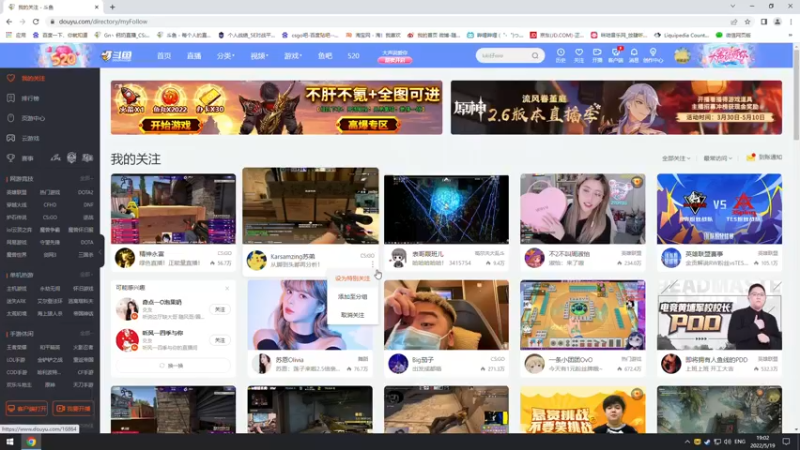Go to 直播 in top navigation

(194, 56)
